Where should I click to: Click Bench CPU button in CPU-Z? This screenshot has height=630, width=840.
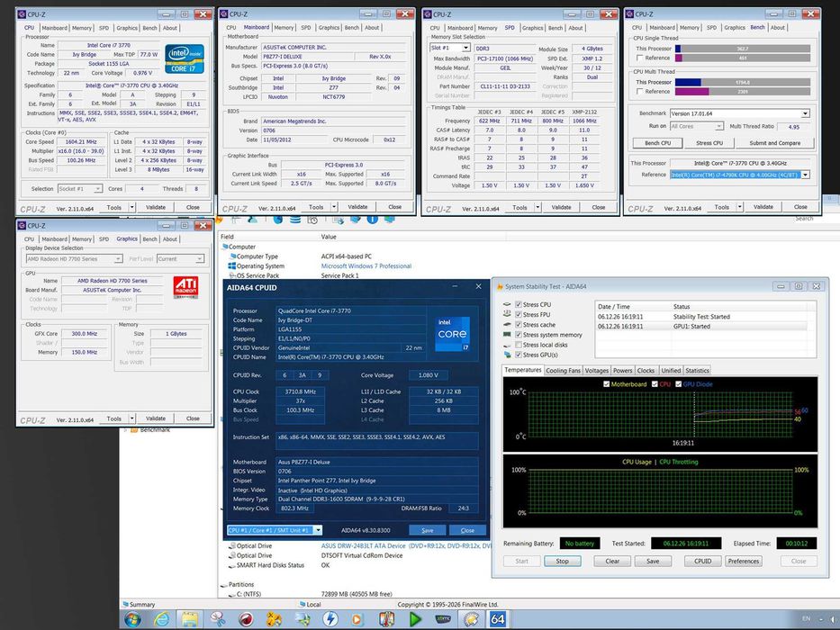pyautogui.click(x=658, y=143)
